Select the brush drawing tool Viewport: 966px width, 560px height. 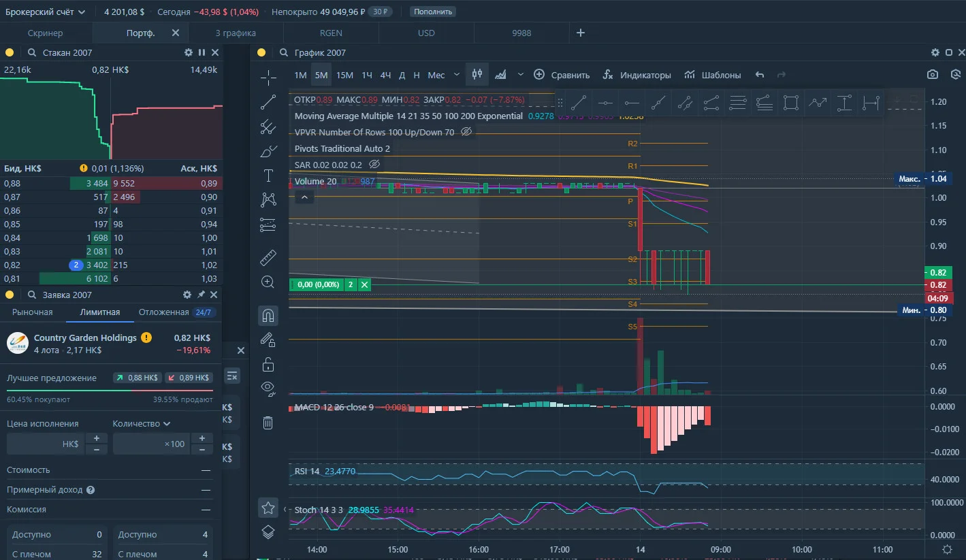268,151
